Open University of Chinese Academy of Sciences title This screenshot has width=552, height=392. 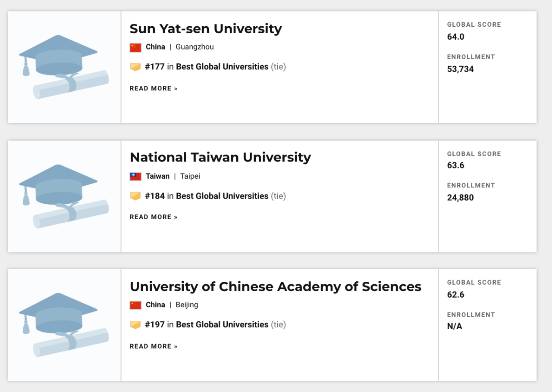pyautogui.click(x=275, y=286)
